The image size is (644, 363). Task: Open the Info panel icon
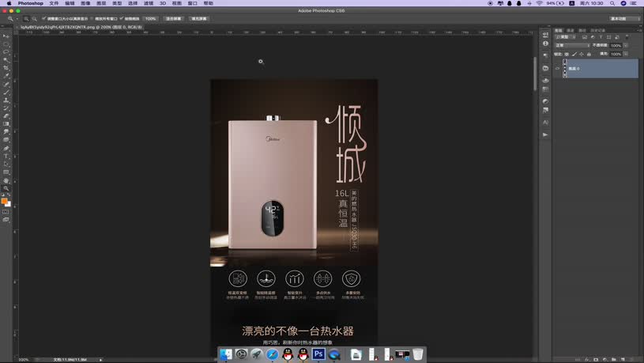[x=545, y=43]
